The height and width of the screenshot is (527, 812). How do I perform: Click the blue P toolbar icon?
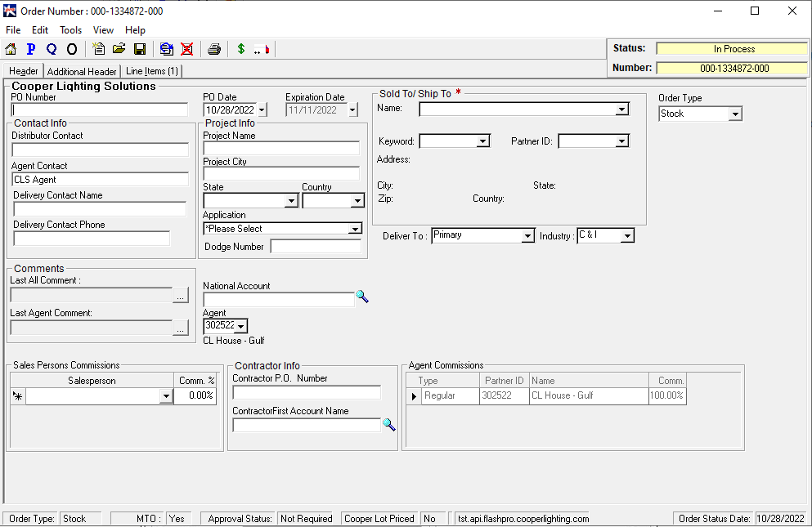pos(31,49)
